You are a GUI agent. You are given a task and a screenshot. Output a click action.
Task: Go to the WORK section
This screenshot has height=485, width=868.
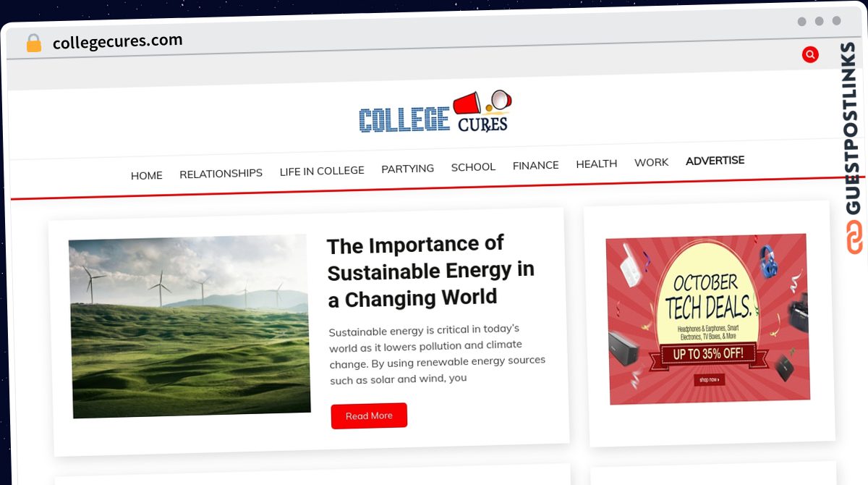click(x=652, y=163)
